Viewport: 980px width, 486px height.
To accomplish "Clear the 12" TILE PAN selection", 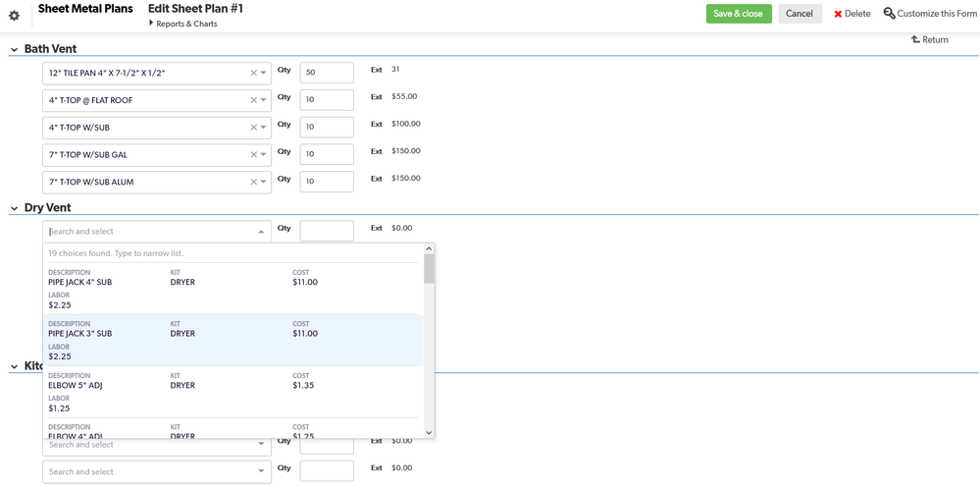I will point(254,73).
